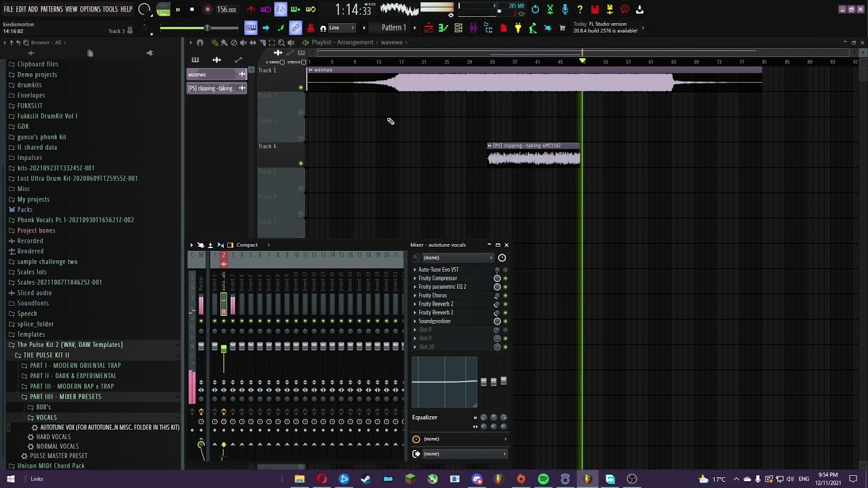The height and width of the screenshot is (488, 868).
Task: Click the playlist snap magnet icon
Action: click(200, 43)
